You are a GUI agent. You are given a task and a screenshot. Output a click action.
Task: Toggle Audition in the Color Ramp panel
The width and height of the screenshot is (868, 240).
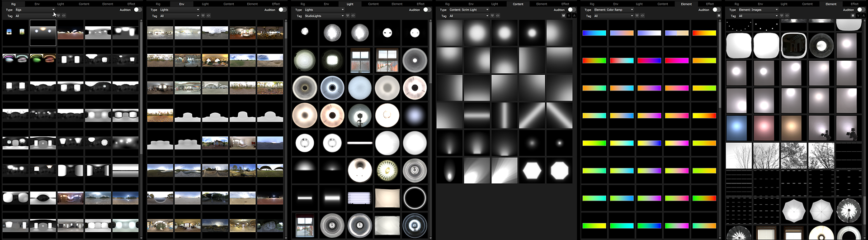point(716,10)
